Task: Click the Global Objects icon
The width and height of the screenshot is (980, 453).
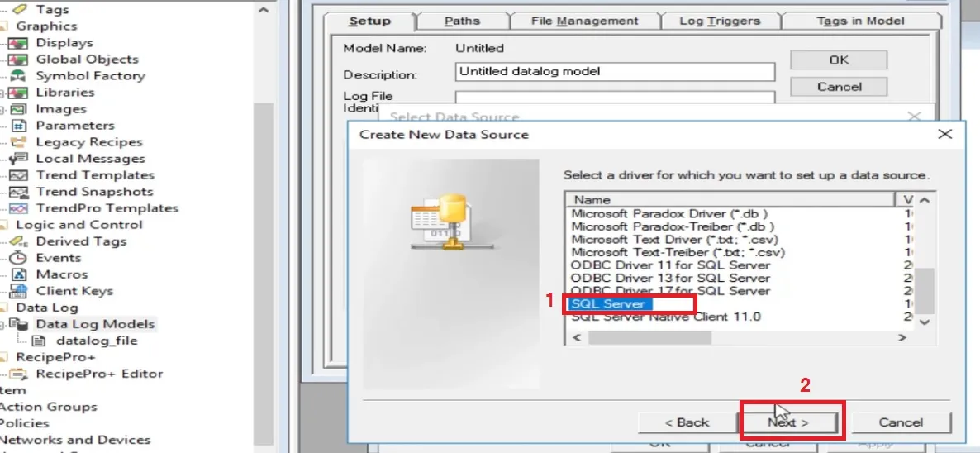Action: [x=20, y=60]
